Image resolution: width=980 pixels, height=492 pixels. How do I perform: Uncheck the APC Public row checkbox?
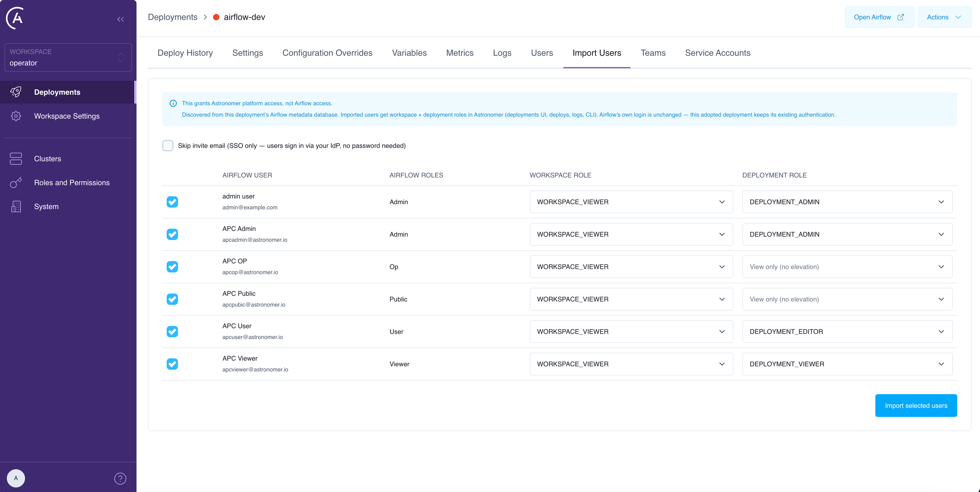[x=172, y=299]
